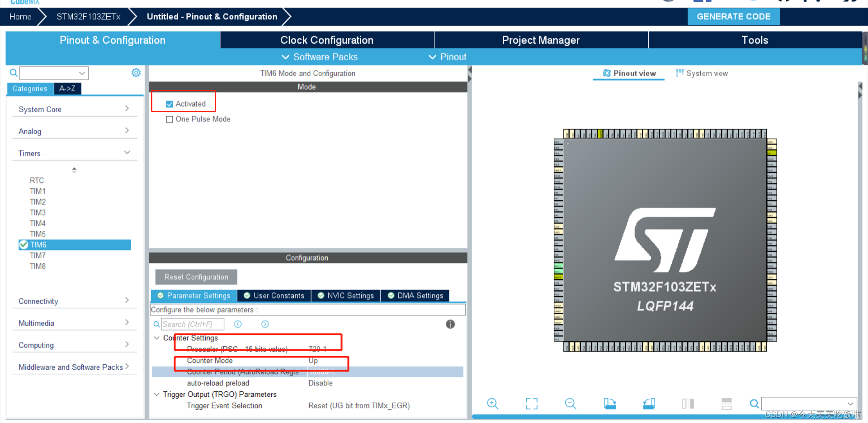This screenshot has height=423, width=868.
Task: Click the Trigger Event Selection Reset value
Action: click(359, 405)
